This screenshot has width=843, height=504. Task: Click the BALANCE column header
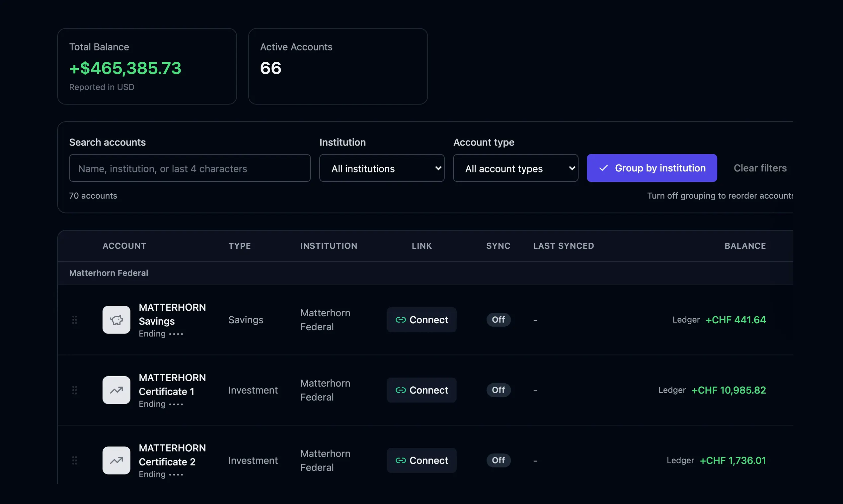(745, 246)
